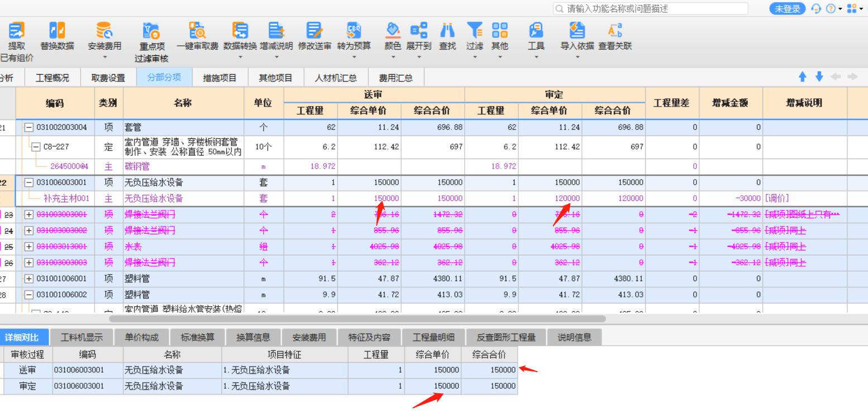Open the 工程量明细 bottom tab
868x419 pixels.
(433, 337)
